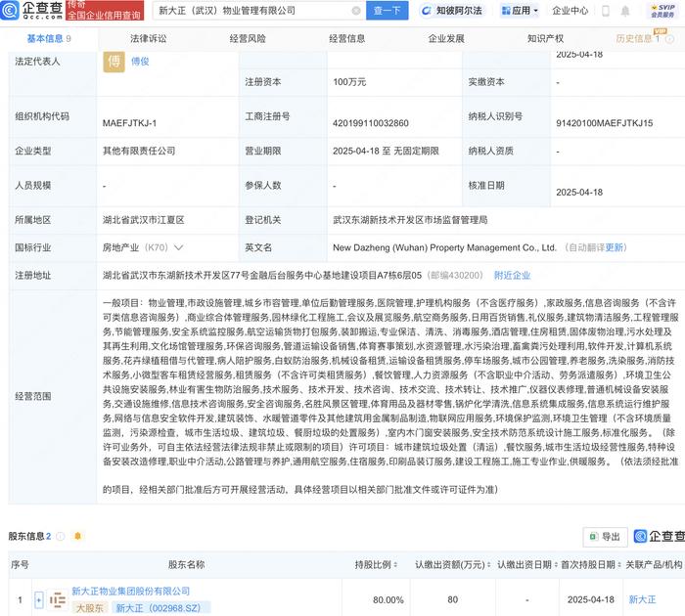Select English name New Dazheng (Wuhan) Property Management
Viewport: 685px width, 616px height.
coord(444,247)
